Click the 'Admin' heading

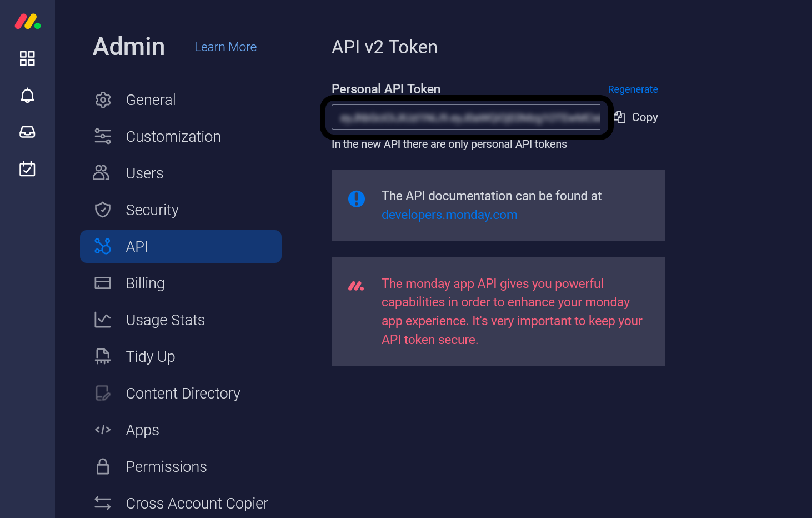click(x=129, y=46)
